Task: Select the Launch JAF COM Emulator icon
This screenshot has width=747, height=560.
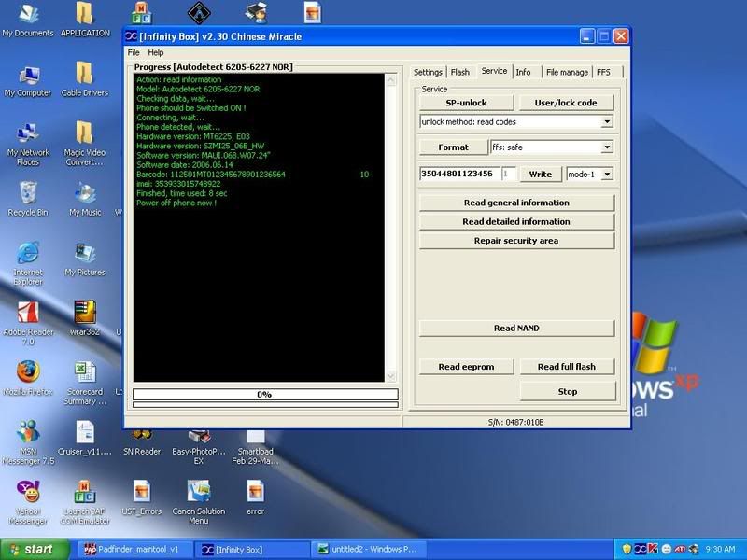Action: (x=85, y=503)
